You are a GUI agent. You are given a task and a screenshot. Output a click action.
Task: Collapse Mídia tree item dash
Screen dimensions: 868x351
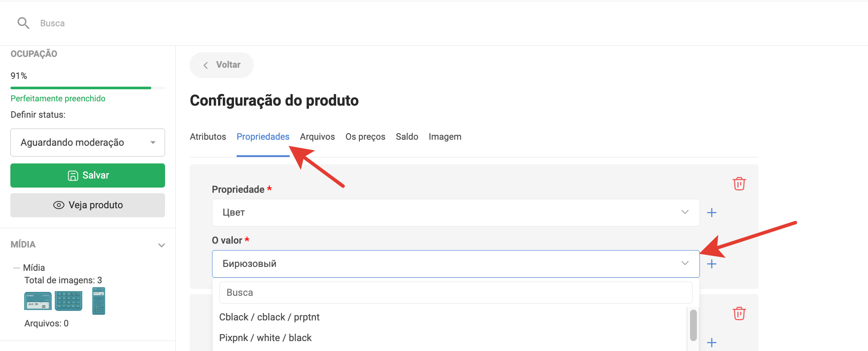(x=16, y=268)
